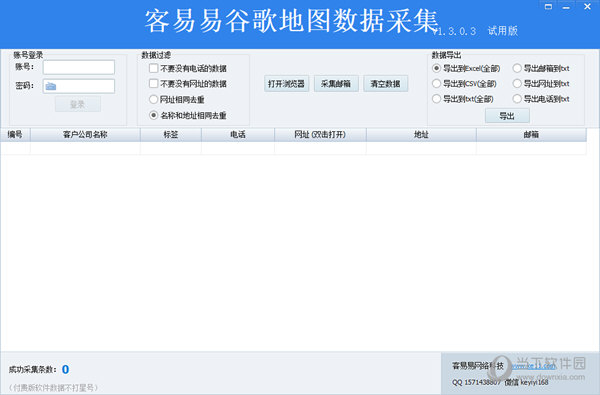Open the company website link at bottom right
The height and width of the screenshot is (395, 600).
coord(533,366)
